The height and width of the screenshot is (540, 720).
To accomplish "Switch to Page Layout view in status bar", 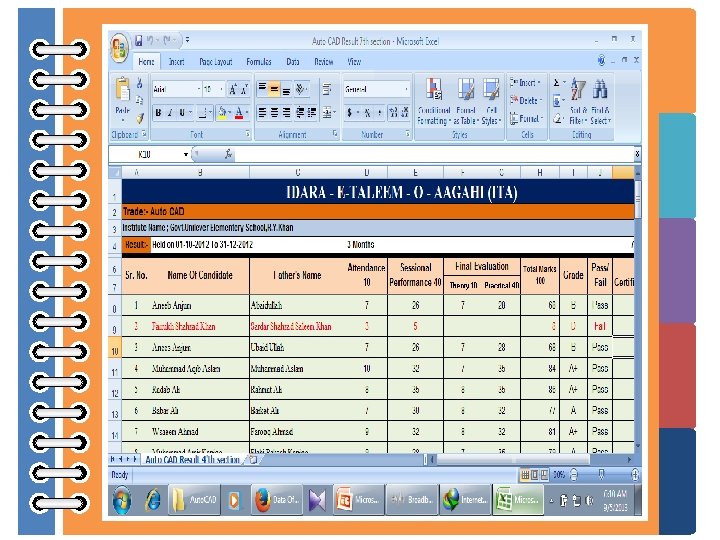I will click(x=534, y=475).
